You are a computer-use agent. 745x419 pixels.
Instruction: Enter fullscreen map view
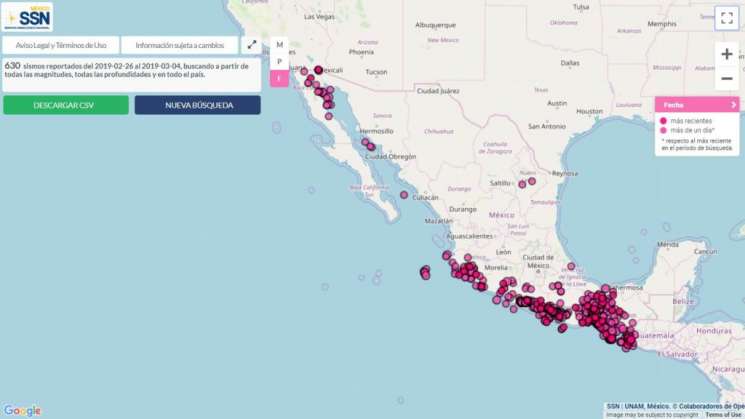coord(727,18)
